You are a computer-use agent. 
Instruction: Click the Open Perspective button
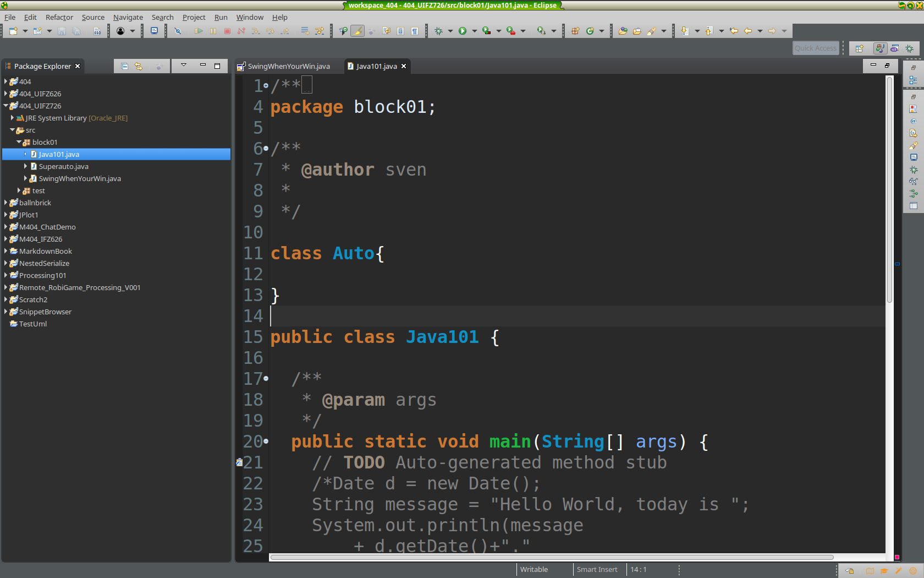click(x=859, y=48)
